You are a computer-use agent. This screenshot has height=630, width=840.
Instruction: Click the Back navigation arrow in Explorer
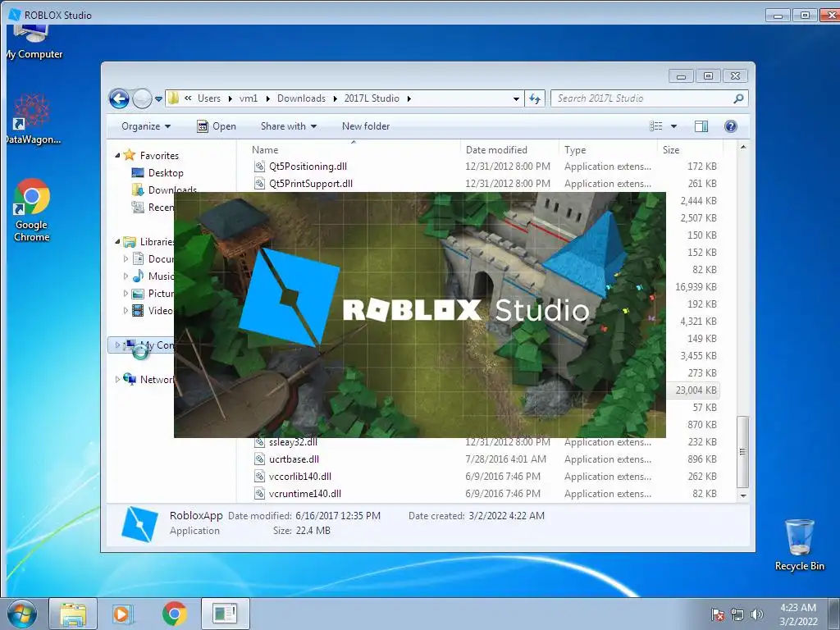[119, 98]
